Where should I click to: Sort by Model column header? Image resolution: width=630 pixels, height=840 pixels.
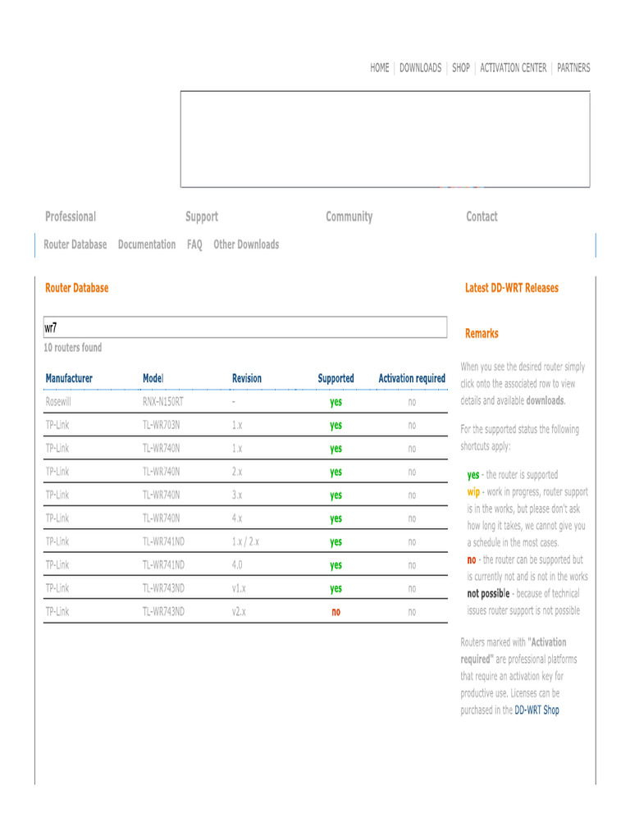click(x=153, y=378)
